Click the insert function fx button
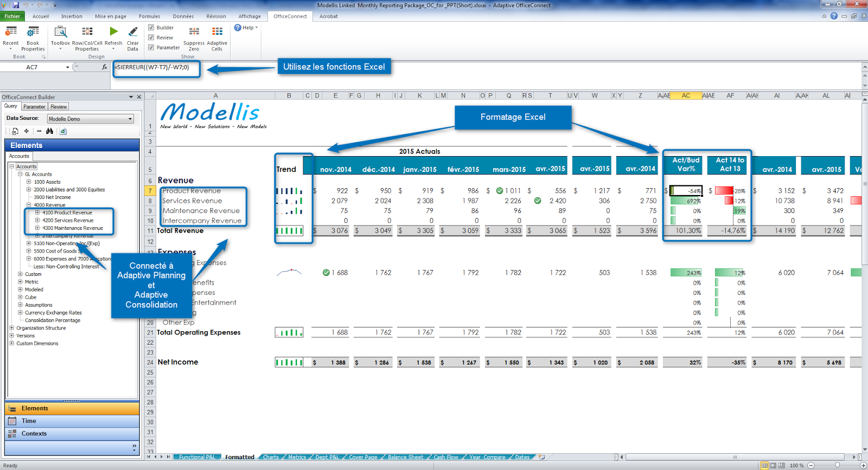The width and height of the screenshot is (868, 470). coord(105,67)
